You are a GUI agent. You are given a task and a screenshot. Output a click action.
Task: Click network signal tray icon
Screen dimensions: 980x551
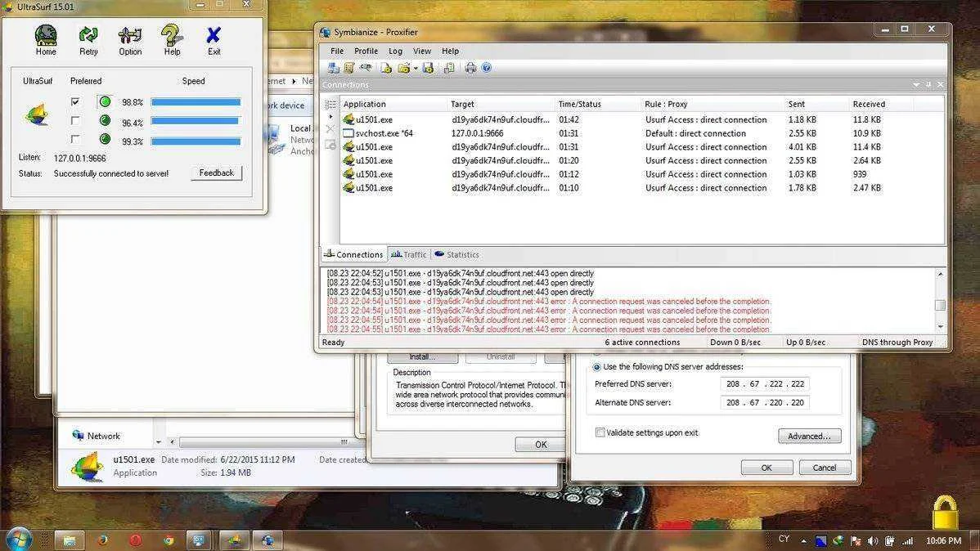tap(907, 541)
